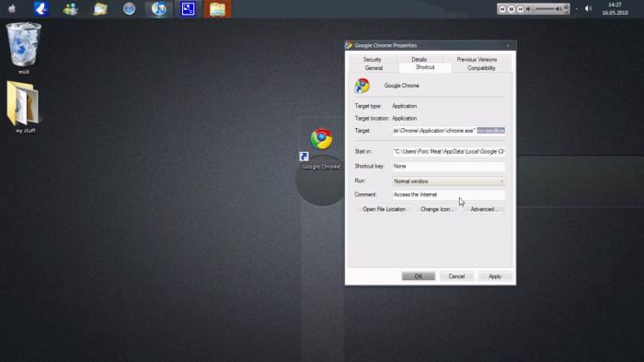Image resolution: width=644 pixels, height=362 pixels.
Task: Skip to previous track in the mini player
Action: (x=502, y=9)
